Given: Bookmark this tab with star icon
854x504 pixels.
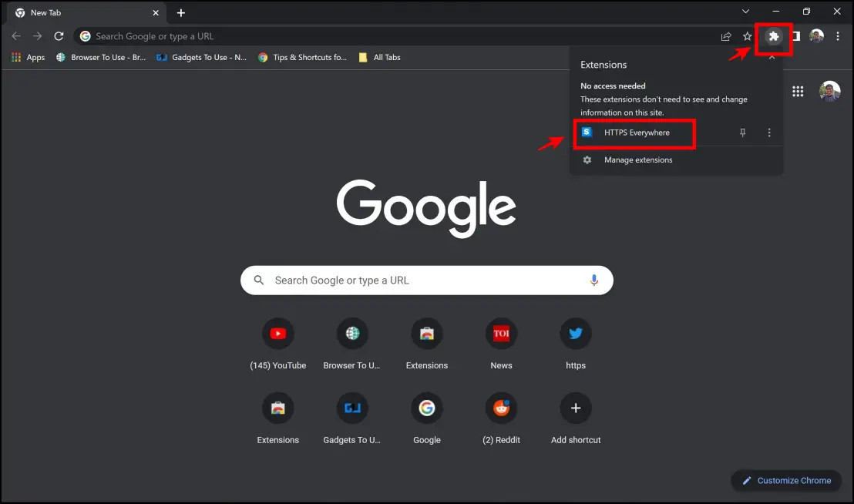Looking at the screenshot, I should click(x=748, y=36).
